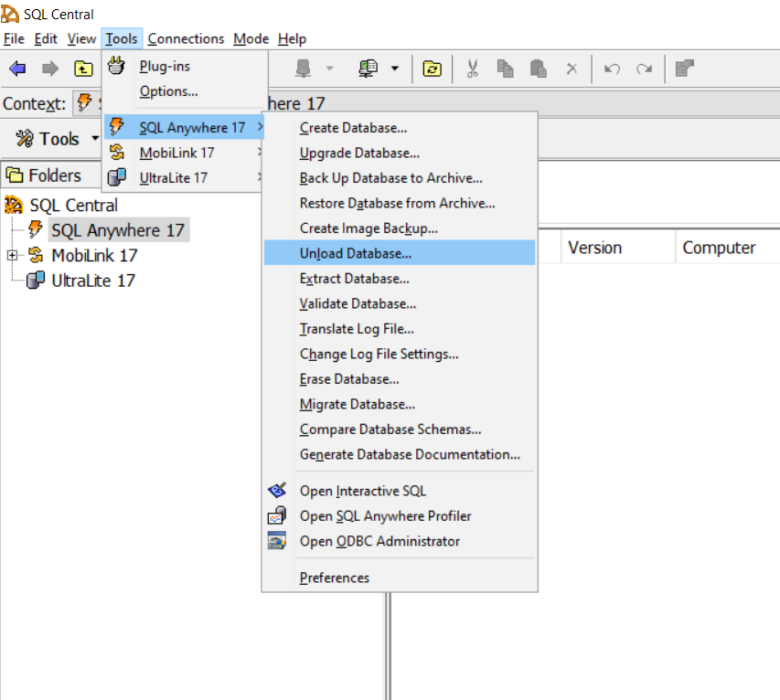Select SQL Central root tree label
This screenshot has width=780, height=700.
point(74,205)
